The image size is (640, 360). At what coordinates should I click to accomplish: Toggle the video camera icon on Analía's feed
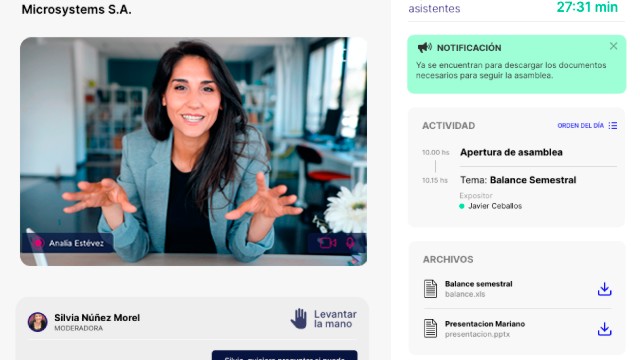tap(327, 243)
